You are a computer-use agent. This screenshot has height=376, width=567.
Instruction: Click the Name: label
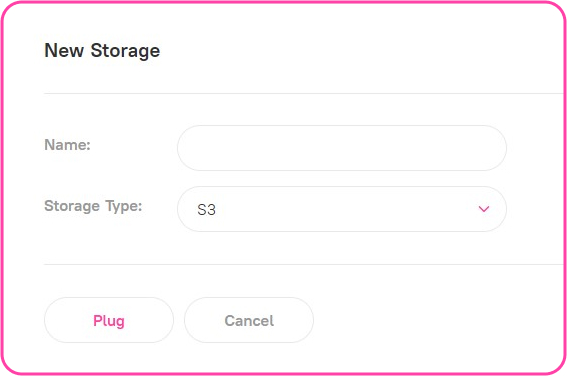coord(67,145)
